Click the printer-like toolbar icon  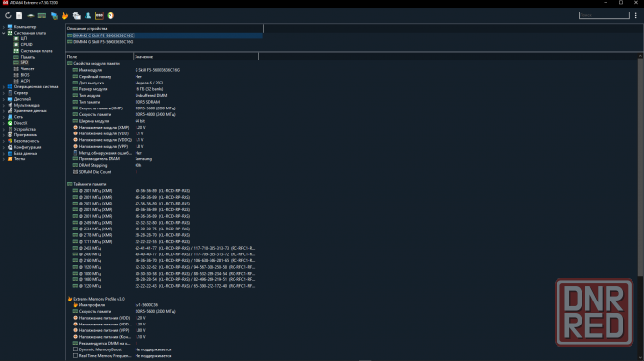(76, 15)
